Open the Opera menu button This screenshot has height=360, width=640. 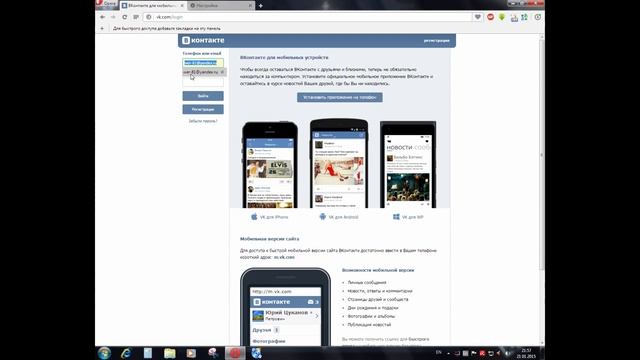(107, 4)
